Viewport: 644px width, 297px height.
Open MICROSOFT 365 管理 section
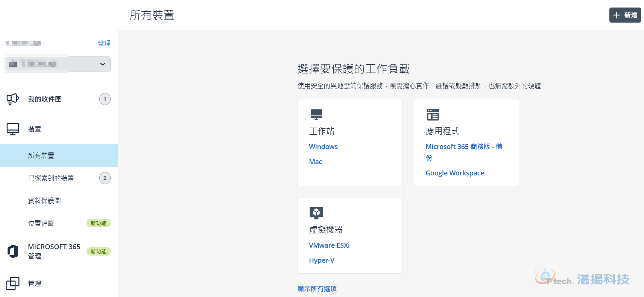(x=59, y=251)
